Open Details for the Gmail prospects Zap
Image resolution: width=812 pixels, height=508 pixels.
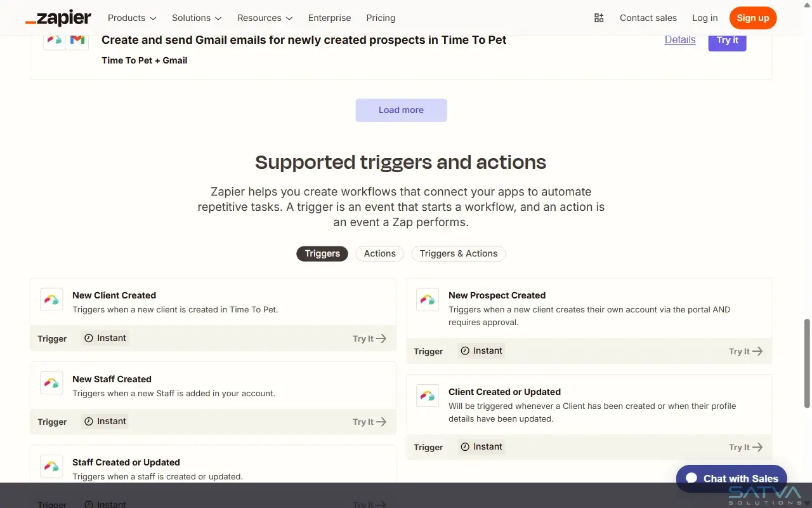tap(679, 39)
